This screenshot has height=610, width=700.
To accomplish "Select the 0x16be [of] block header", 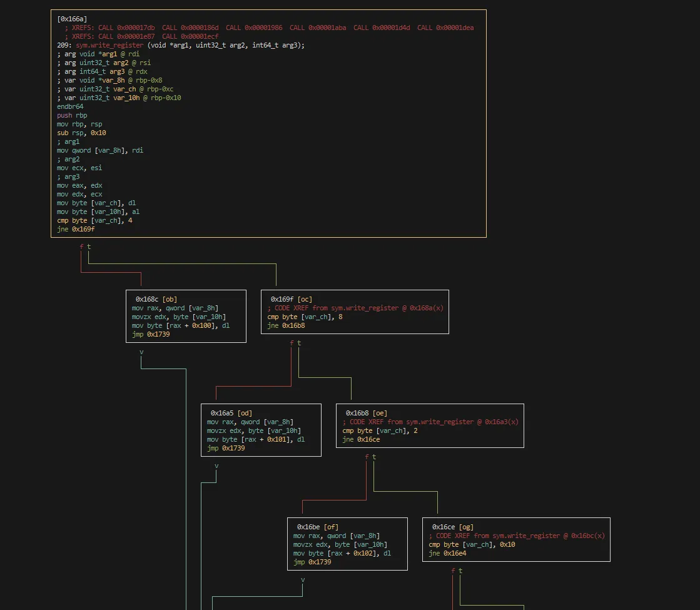I will pos(318,527).
